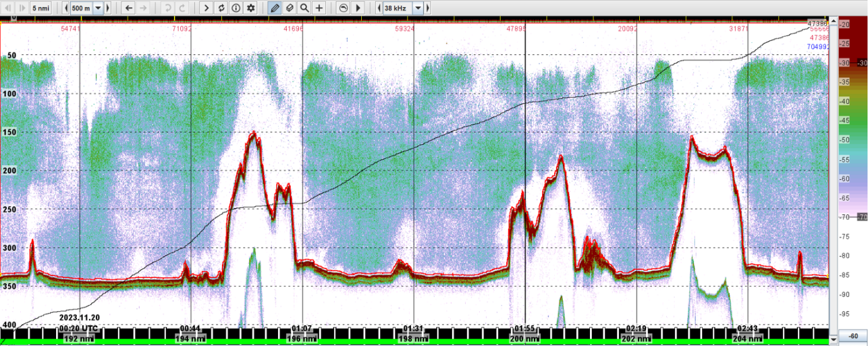Image resolution: width=868 pixels, height=346 pixels.
Task: Select the eraser tool
Action: [x=289, y=8]
